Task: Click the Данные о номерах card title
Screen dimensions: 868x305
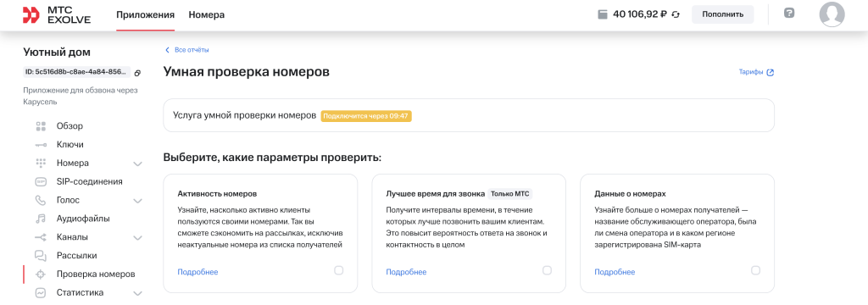Action: (x=630, y=194)
